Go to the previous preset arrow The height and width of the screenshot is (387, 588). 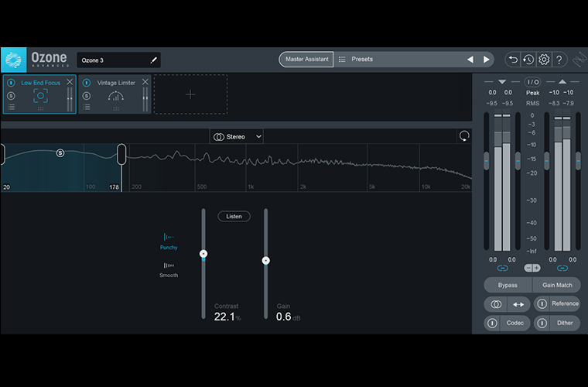pyautogui.click(x=470, y=60)
